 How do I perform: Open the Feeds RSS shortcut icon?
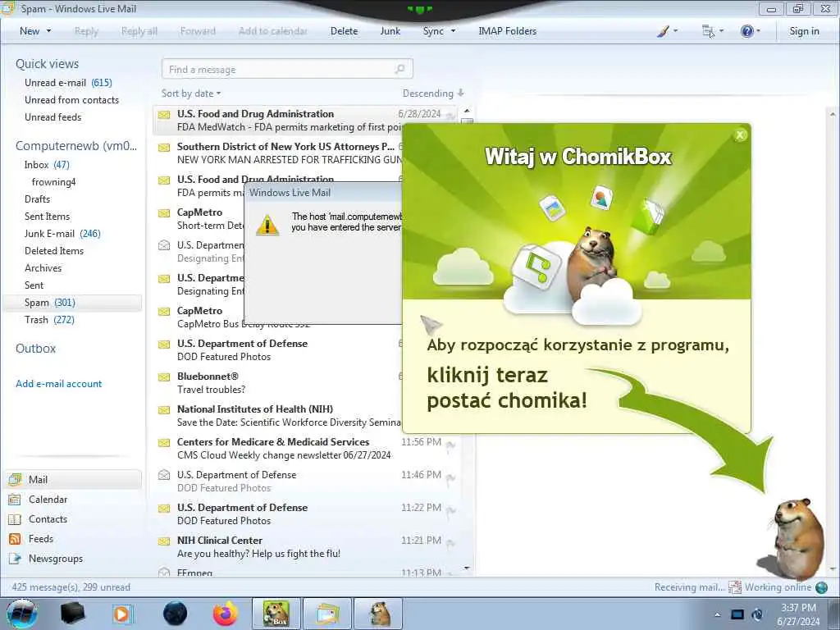tap(15, 539)
